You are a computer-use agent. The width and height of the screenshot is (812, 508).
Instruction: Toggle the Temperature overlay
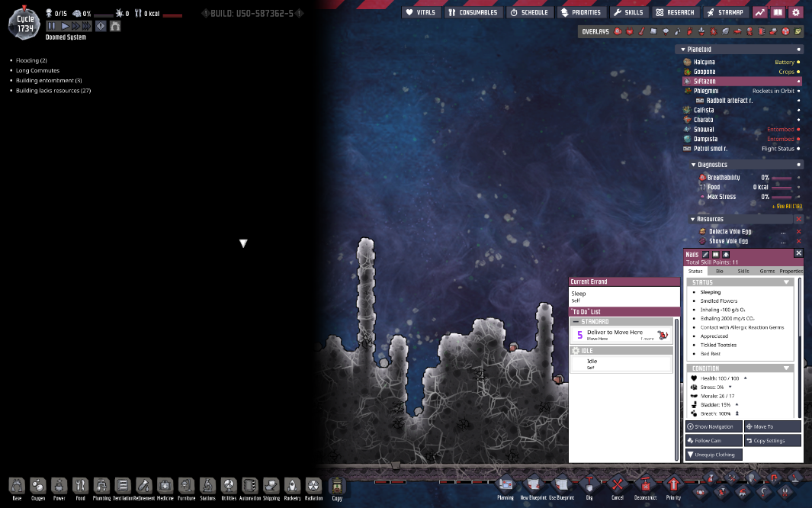(640, 31)
